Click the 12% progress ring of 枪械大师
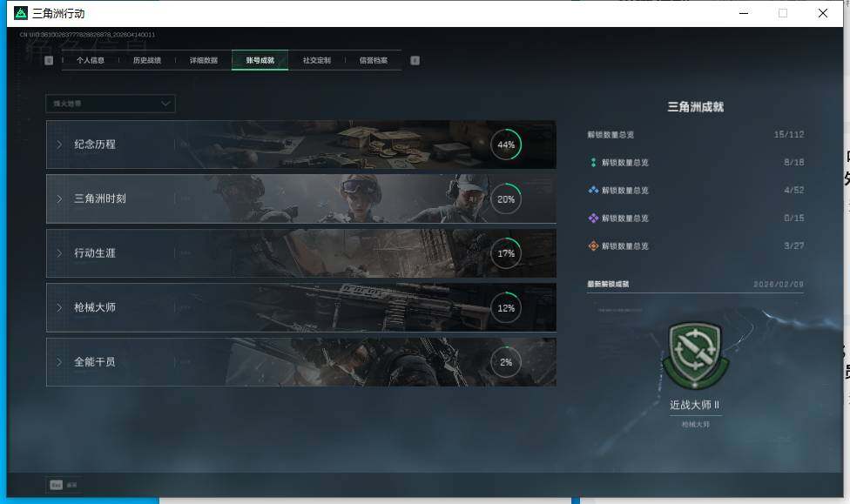Image resolution: width=850 pixels, height=504 pixels. tap(506, 308)
